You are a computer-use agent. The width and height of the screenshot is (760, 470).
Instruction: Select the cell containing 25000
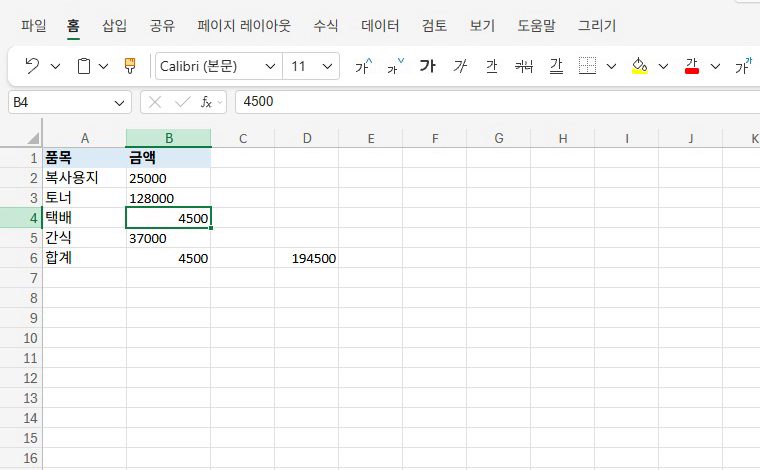(x=169, y=178)
